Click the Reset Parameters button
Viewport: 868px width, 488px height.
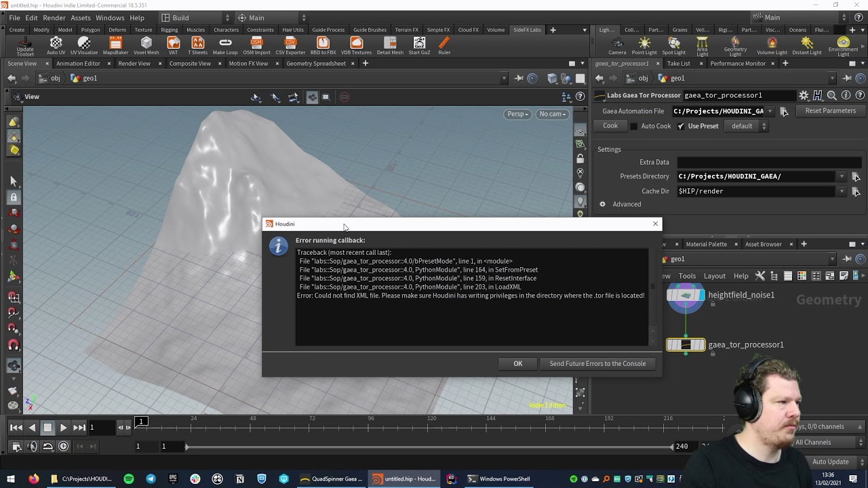pyautogui.click(x=830, y=111)
